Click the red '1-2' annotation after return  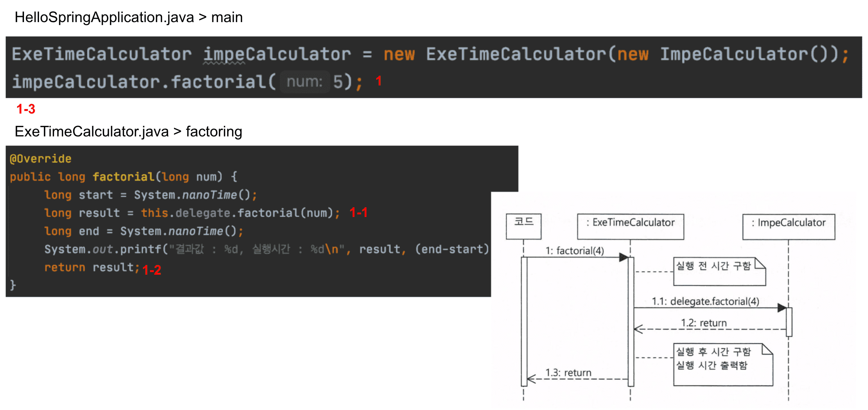pos(152,270)
